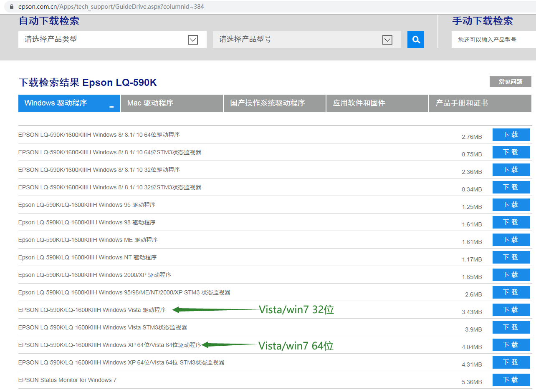Click the manual product model input field
536x392 pixels.
pyautogui.click(x=494, y=40)
